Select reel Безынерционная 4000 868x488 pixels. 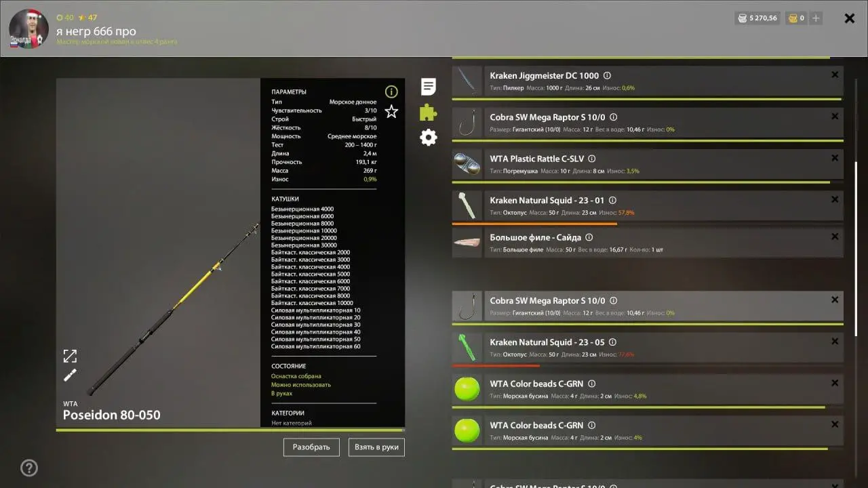[x=302, y=209]
